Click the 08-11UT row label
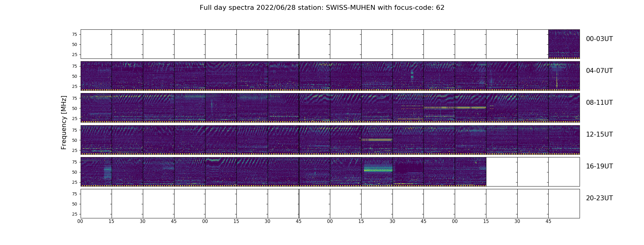 point(599,103)
